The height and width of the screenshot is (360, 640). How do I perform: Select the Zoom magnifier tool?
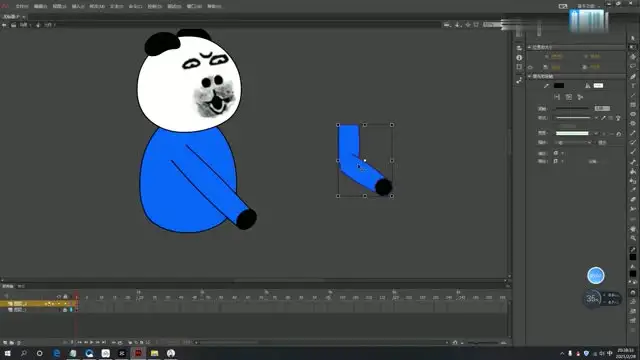tap(633, 238)
